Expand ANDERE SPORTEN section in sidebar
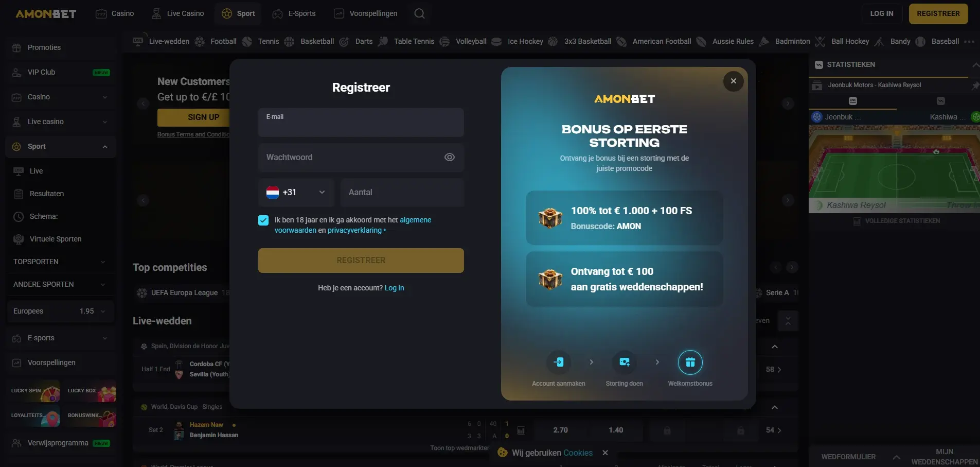The image size is (980, 467). [60, 284]
